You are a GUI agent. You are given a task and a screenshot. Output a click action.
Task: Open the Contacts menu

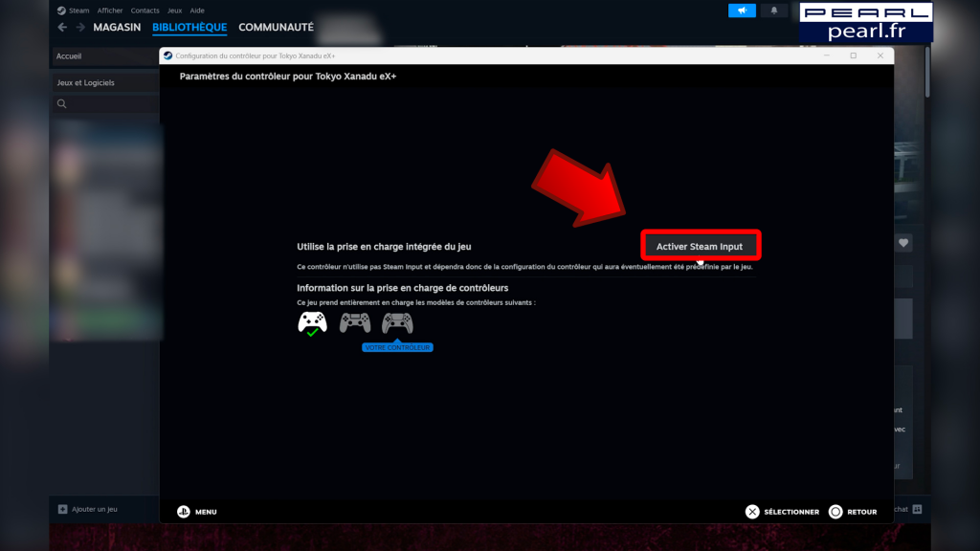(145, 11)
